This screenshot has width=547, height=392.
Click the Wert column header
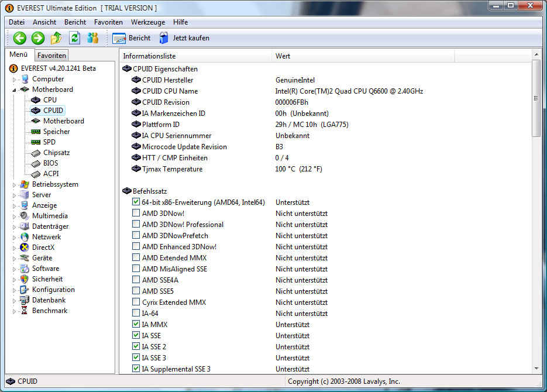363,56
